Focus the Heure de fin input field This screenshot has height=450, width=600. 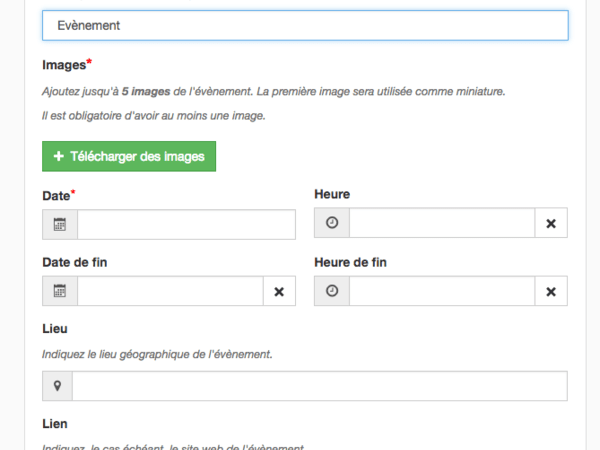point(441,291)
